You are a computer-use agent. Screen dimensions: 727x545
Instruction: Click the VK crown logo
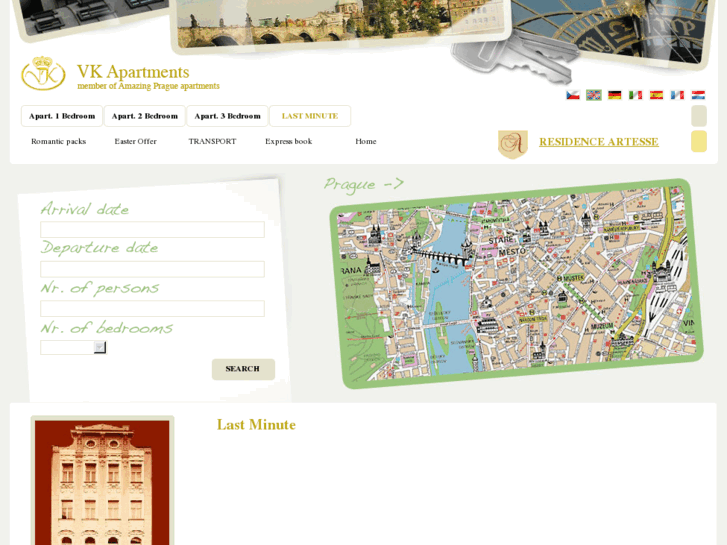click(43, 73)
